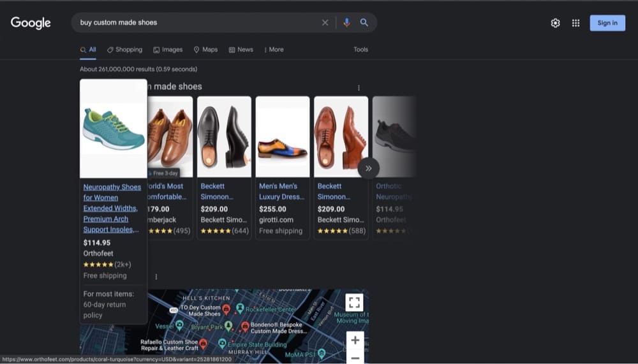Screen dimensions: 638x364
Task: Clear search text with the X icon
Action: (325, 22)
